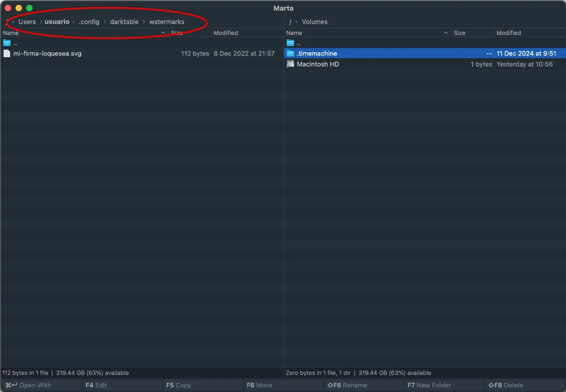Go to .config folder in breadcrumb
This screenshot has width=566, height=392.
pos(89,22)
